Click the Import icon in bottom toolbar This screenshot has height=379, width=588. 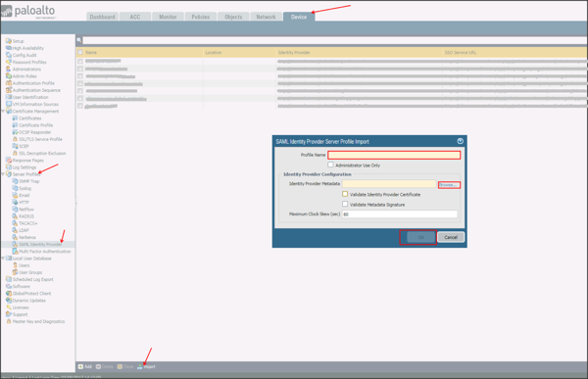[x=139, y=366]
